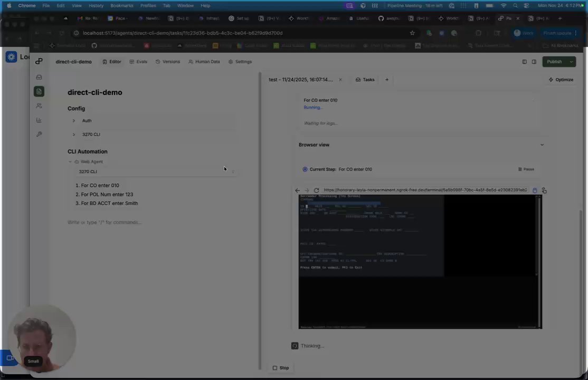The height and width of the screenshot is (380, 588).
Task: Open Wi-Fi status in the menu bar
Action: [503, 6]
